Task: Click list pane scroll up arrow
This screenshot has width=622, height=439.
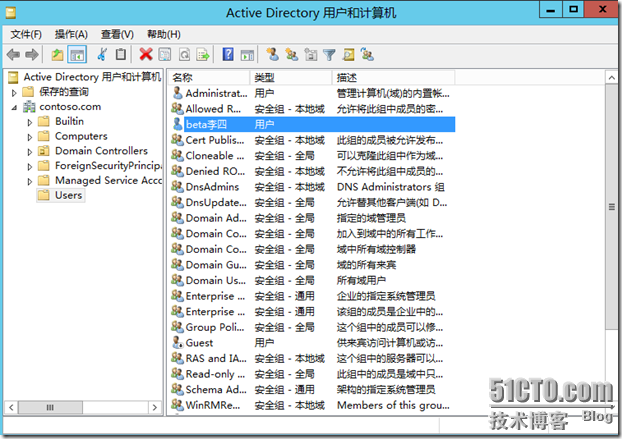Action: pos(611,78)
